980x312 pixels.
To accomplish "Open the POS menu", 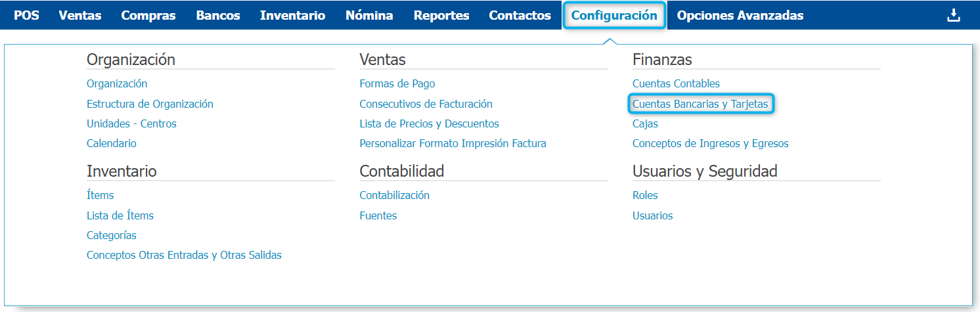I will click(26, 15).
